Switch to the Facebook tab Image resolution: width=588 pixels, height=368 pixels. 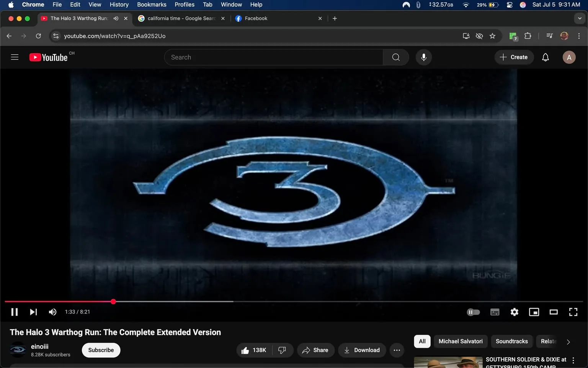pos(256,18)
